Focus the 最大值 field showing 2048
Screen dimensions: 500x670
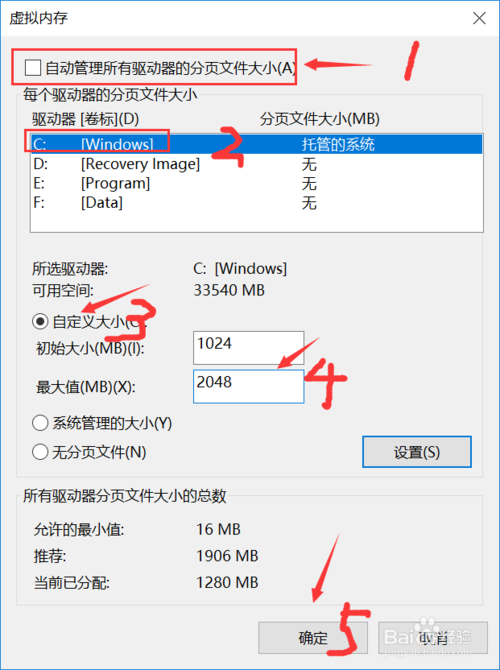tap(248, 387)
